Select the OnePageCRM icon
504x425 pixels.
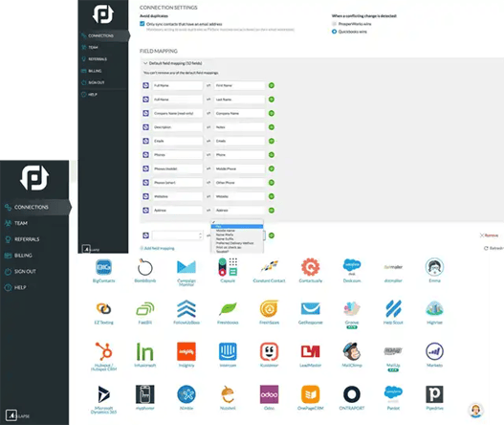311,394
